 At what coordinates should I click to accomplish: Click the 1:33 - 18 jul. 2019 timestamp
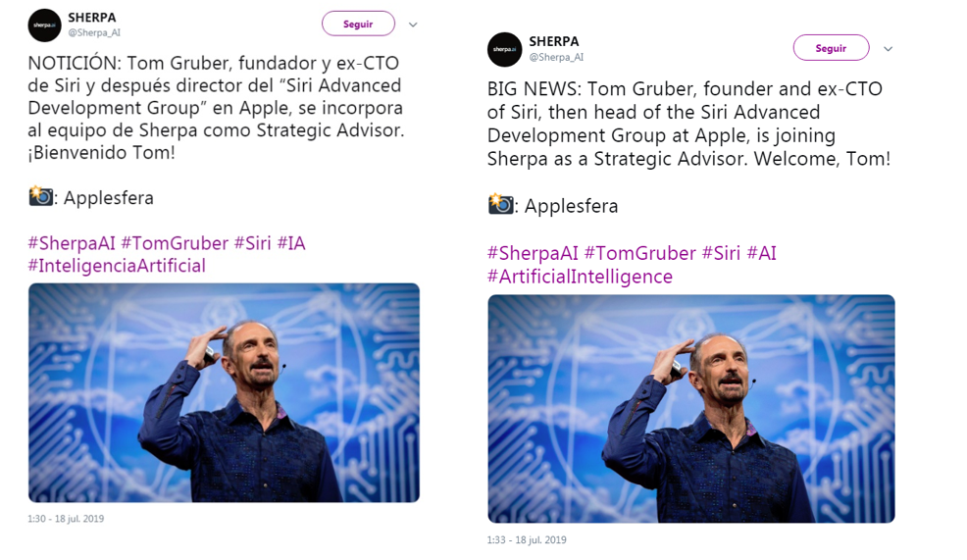click(x=527, y=540)
